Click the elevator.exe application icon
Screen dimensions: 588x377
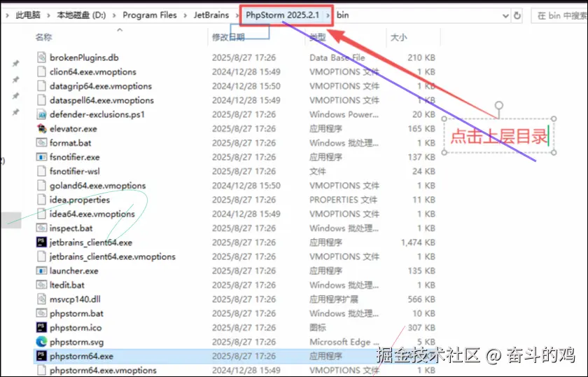click(x=41, y=128)
